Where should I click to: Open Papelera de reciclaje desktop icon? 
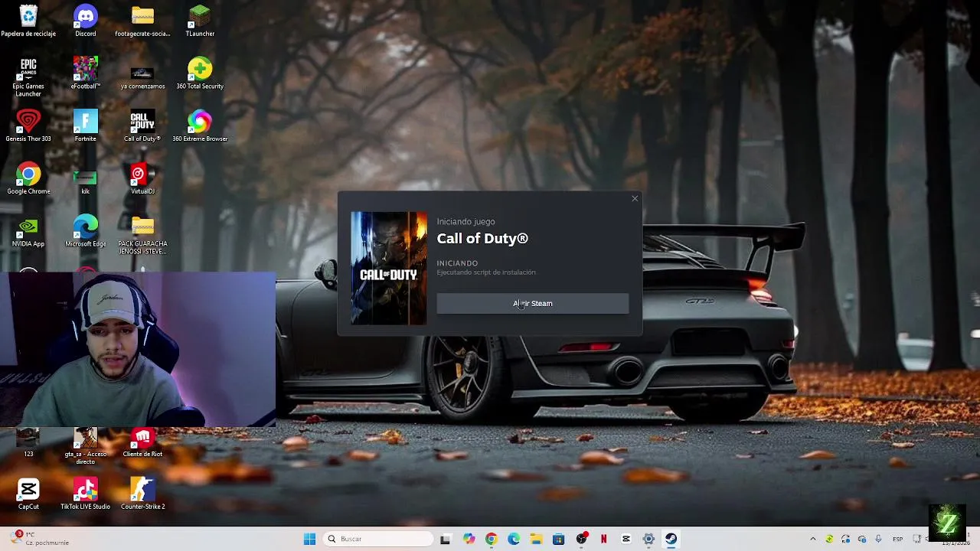pyautogui.click(x=28, y=21)
